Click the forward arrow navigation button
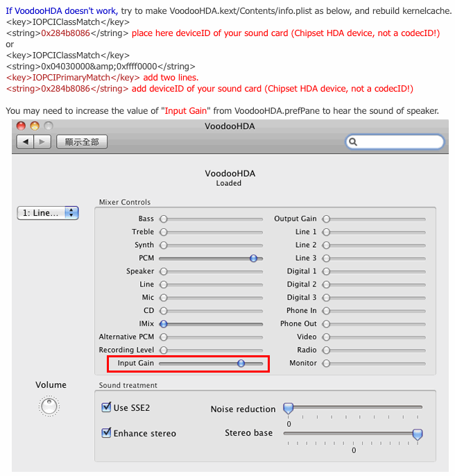 (42, 142)
